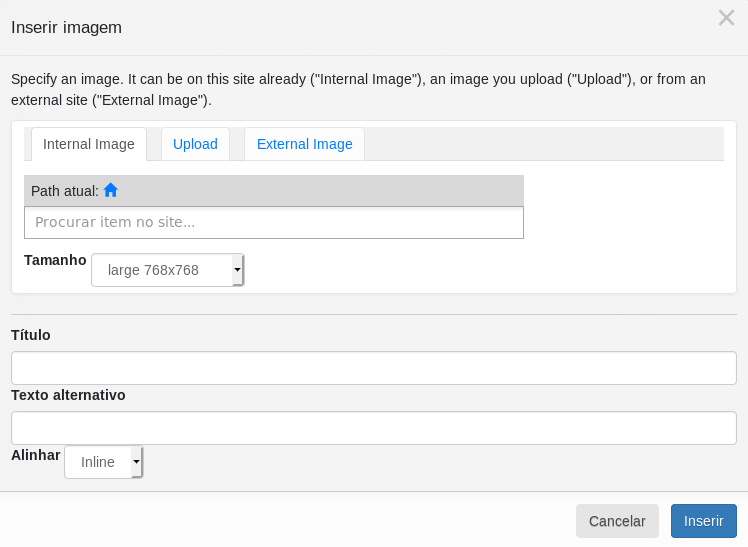Focus the Procurar item no site field
Screen dimensions: 748x547
pos(273,222)
